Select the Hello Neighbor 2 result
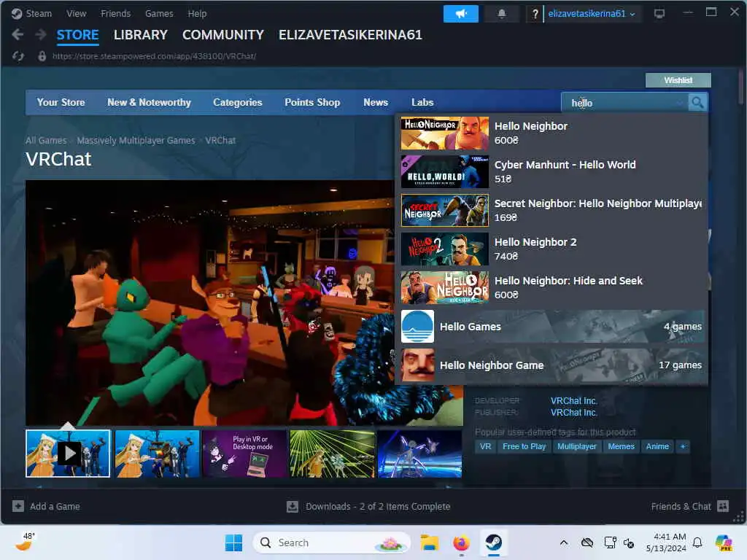This screenshot has height=560, width=747. (551, 249)
